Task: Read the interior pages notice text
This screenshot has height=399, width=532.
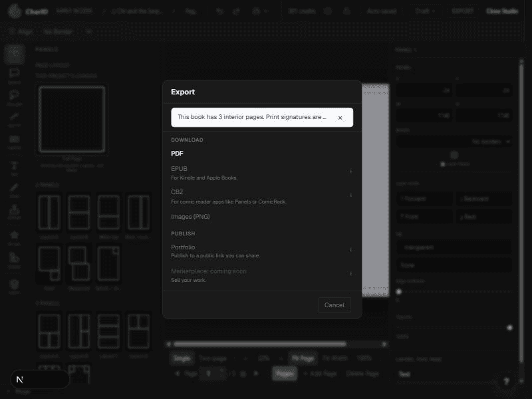Action: click(x=252, y=117)
